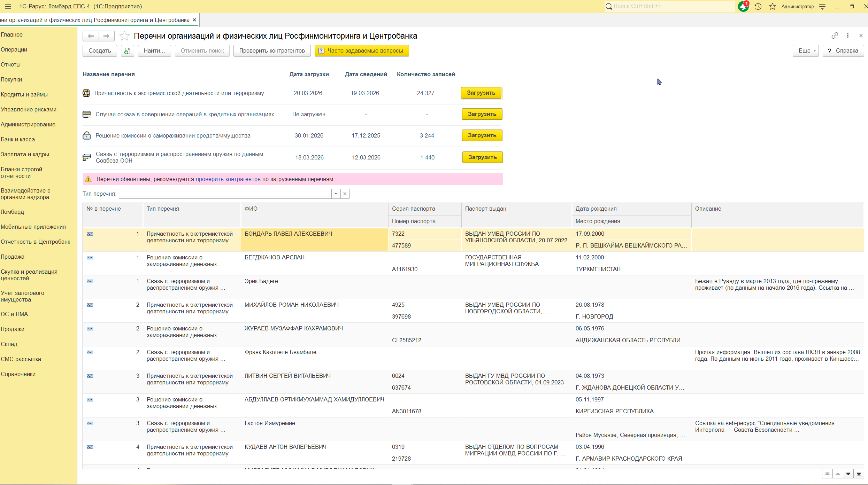The height and width of the screenshot is (485, 868).
Task: Click the back navigation arrow
Action: coord(91,36)
